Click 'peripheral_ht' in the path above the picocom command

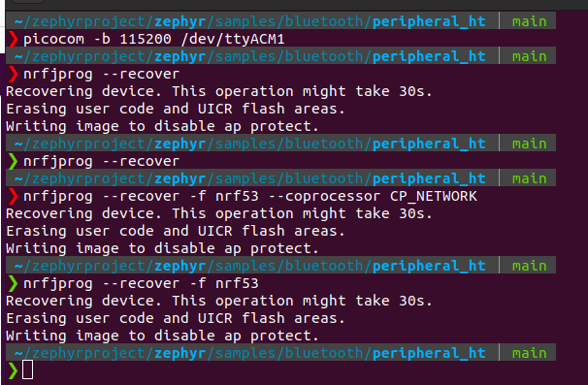(429, 21)
